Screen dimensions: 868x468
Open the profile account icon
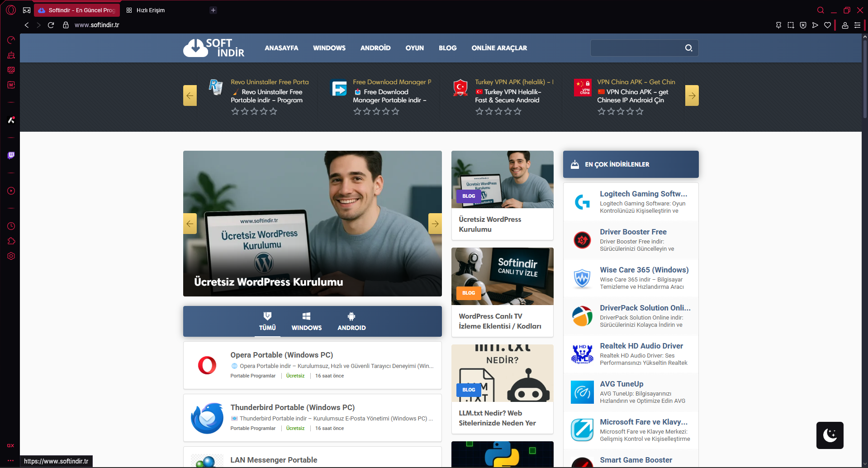pos(844,25)
